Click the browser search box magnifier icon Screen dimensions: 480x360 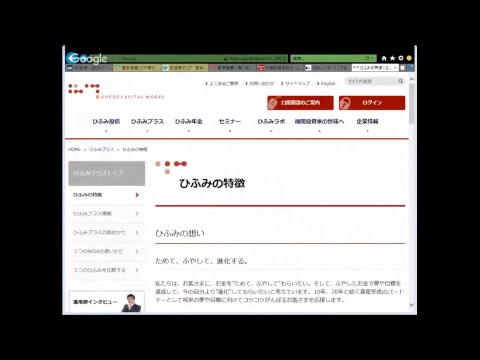[367, 58]
